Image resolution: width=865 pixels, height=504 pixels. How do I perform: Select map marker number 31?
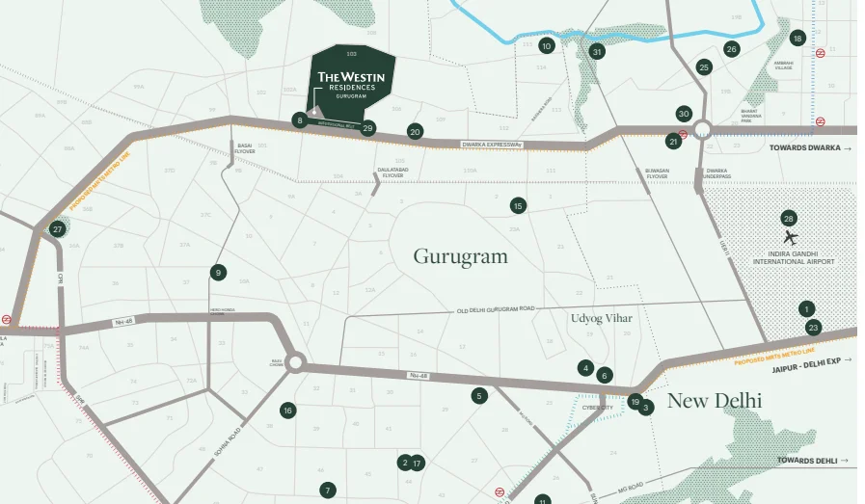click(597, 52)
